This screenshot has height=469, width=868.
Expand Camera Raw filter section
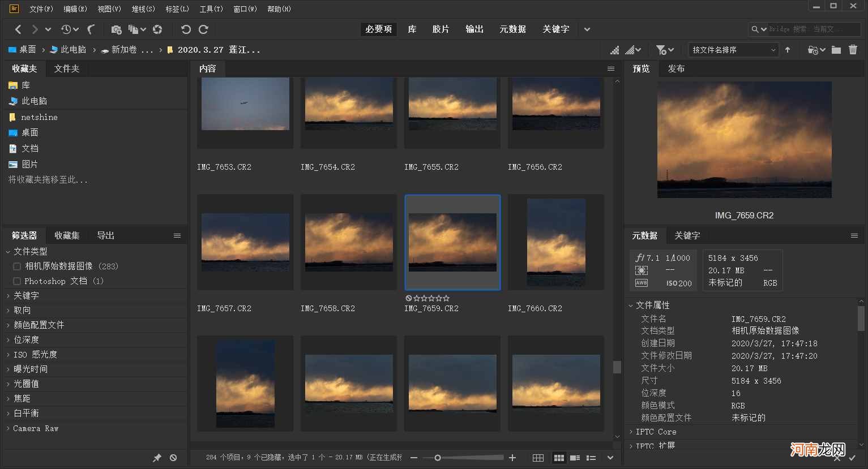[8, 428]
